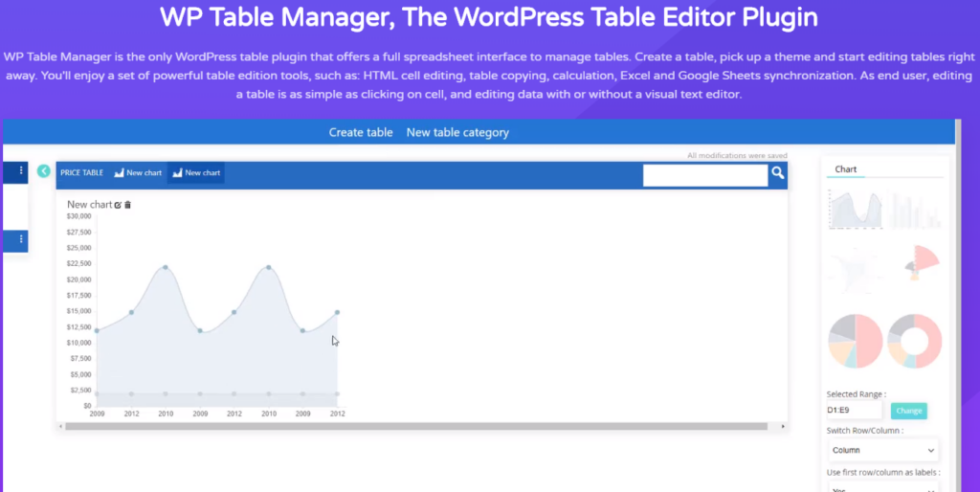Select the area line chart type thumbnail

click(854, 211)
